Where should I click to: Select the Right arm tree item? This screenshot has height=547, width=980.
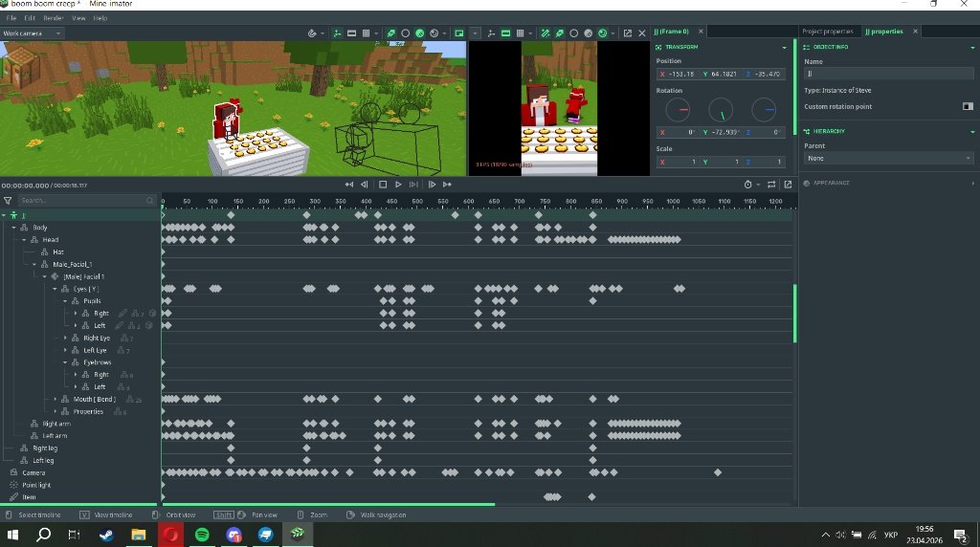(x=56, y=424)
